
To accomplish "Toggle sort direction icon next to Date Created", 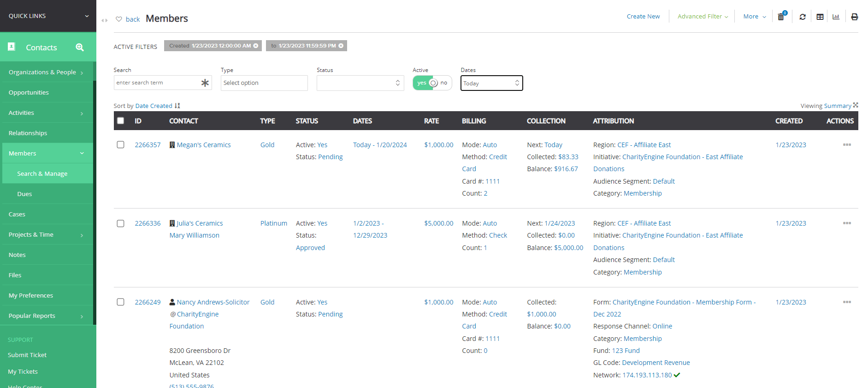I will (177, 106).
